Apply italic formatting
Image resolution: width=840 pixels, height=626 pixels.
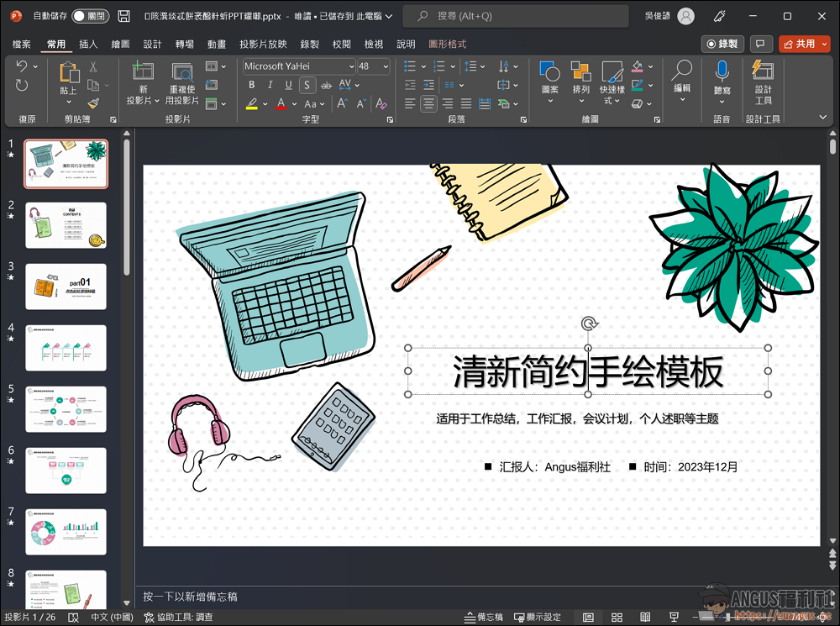click(270, 85)
